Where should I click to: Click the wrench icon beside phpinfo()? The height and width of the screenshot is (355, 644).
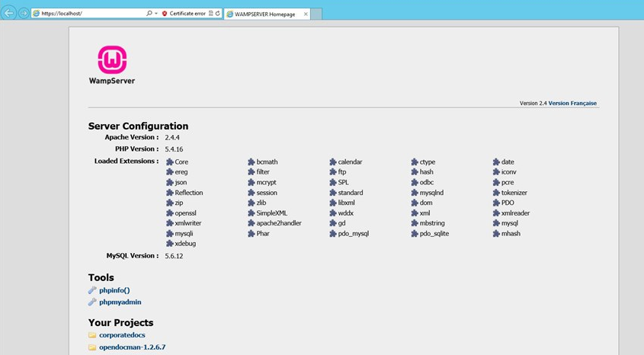point(92,290)
